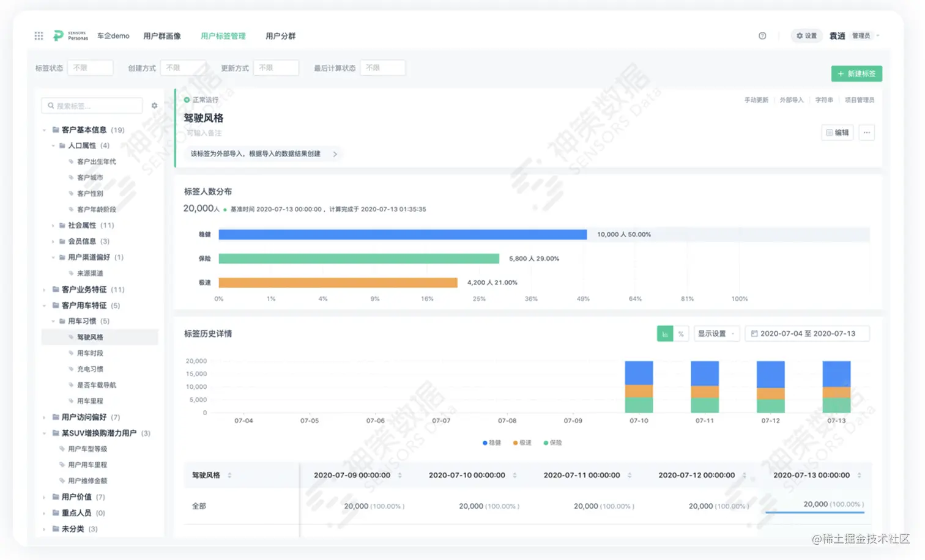
Task: Click the Sensors Personas logo
Action: (x=70, y=36)
